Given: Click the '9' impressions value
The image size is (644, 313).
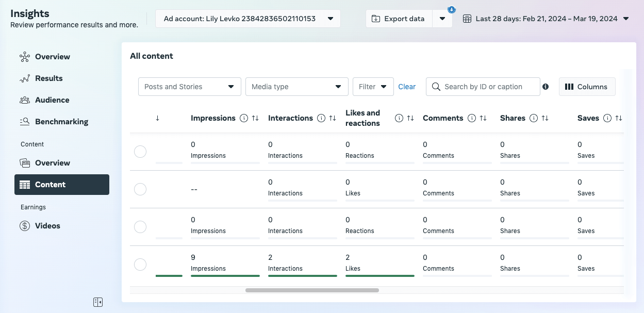Looking at the screenshot, I should pyautogui.click(x=193, y=257).
